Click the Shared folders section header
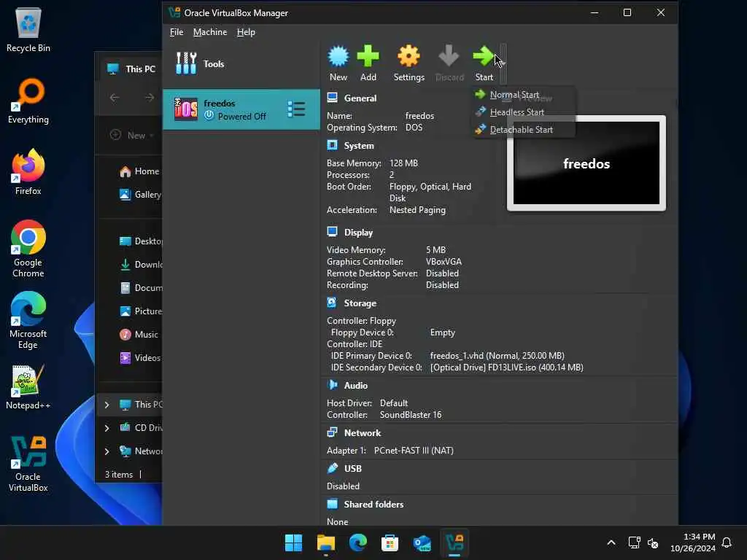The height and width of the screenshot is (560, 747). click(x=373, y=505)
